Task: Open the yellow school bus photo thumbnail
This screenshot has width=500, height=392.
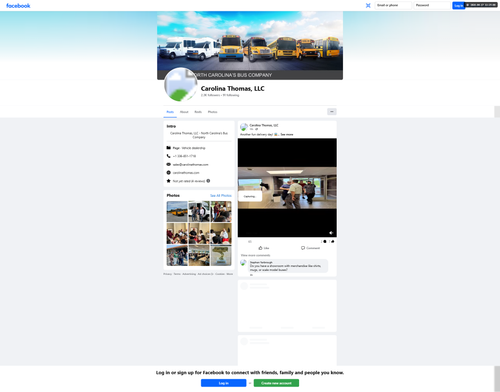Action: point(177,211)
